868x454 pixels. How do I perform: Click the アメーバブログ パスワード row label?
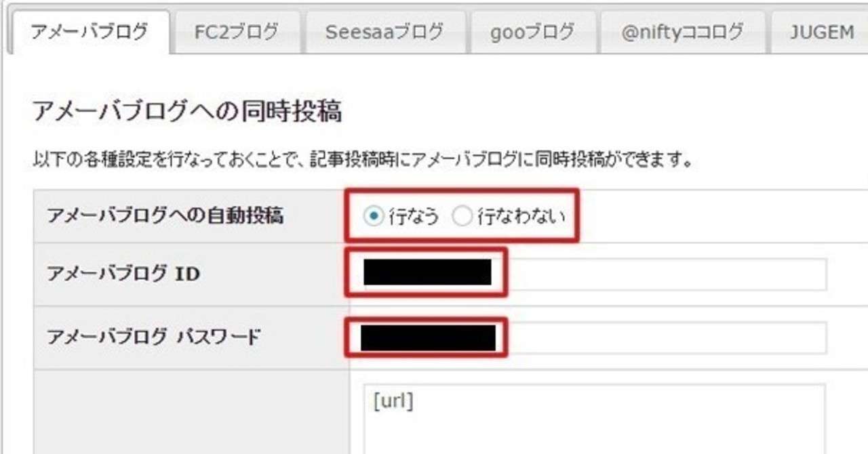153,337
